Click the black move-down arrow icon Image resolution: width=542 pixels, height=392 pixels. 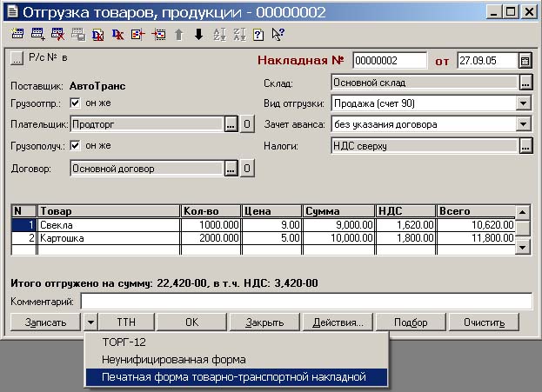pyautogui.click(x=198, y=35)
